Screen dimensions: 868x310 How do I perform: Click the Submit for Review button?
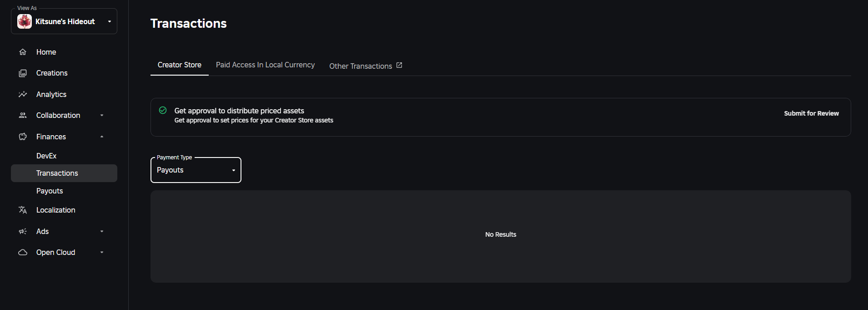tap(811, 113)
